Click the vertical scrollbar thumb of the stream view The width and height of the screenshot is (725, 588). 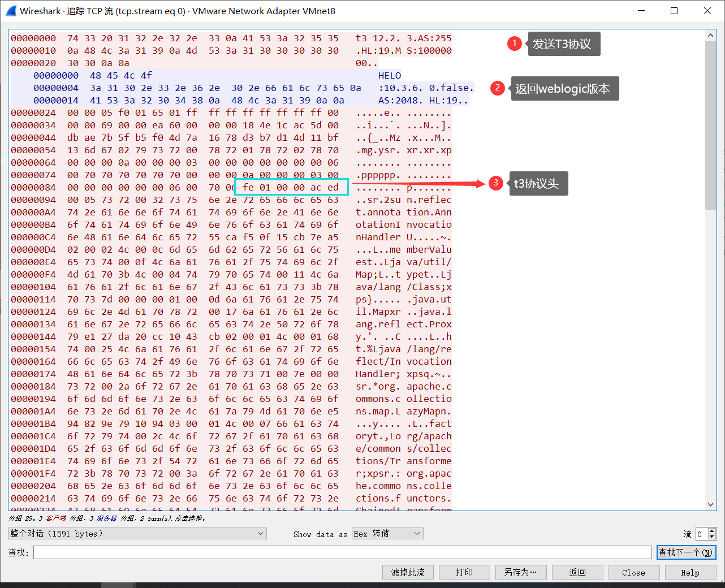pyautogui.click(x=711, y=124)
